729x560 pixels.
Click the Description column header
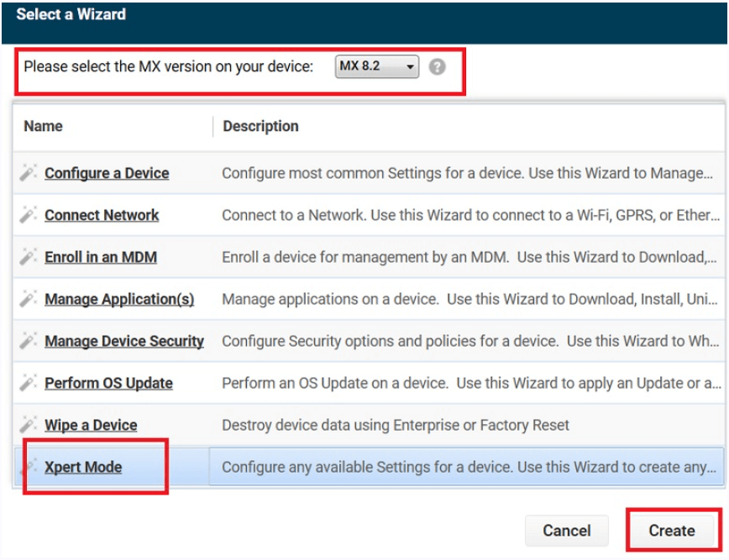click(x=260, y=126)
